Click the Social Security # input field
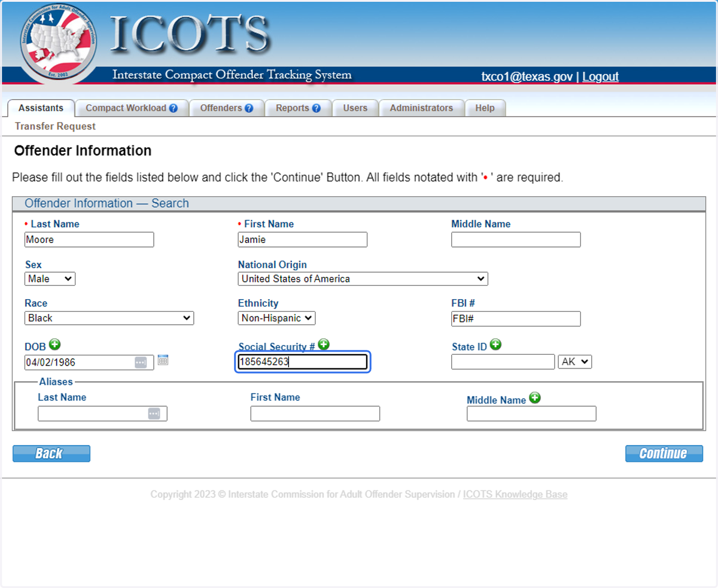The image size is (718, 588). pos(302,362)
